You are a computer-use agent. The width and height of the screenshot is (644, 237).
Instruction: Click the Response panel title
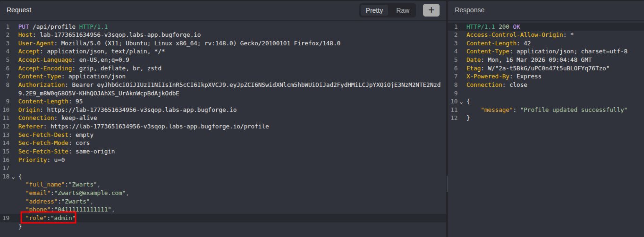click(469, 10)
